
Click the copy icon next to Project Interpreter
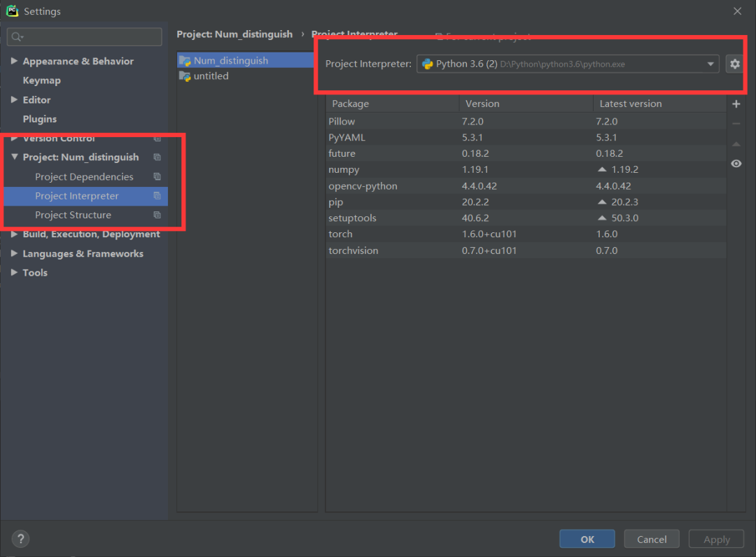click(x=157, y=196)
